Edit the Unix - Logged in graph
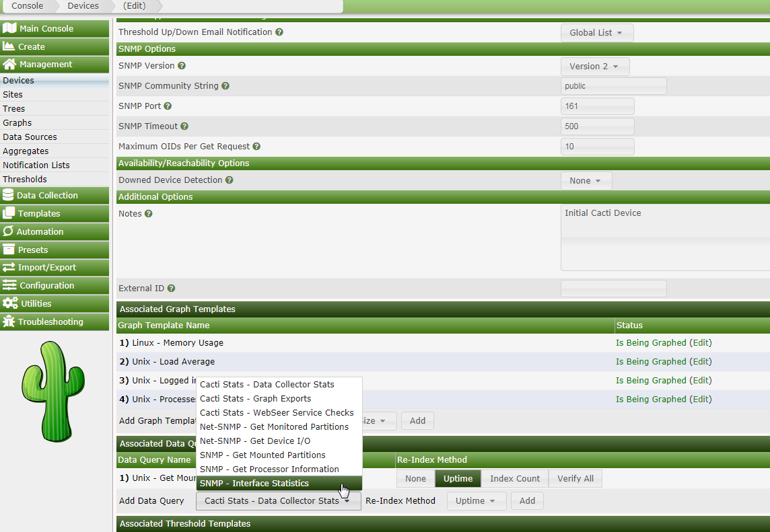 pos(701,381)
